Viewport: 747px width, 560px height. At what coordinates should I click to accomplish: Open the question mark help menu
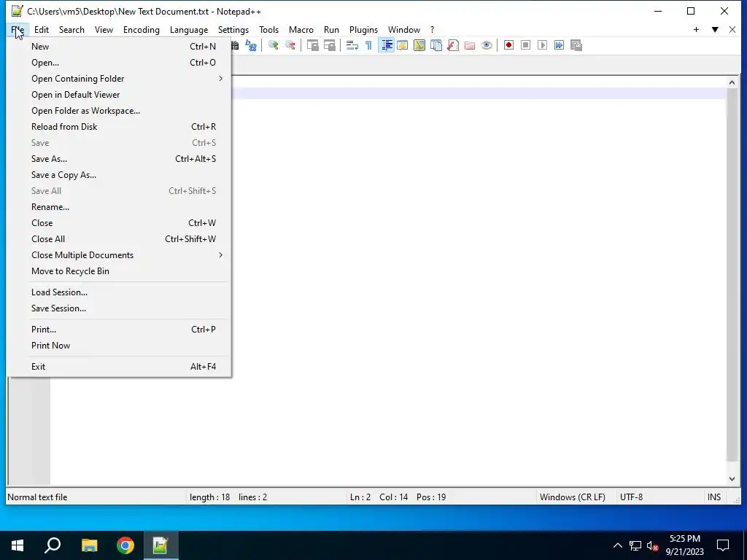click(432, 29)
